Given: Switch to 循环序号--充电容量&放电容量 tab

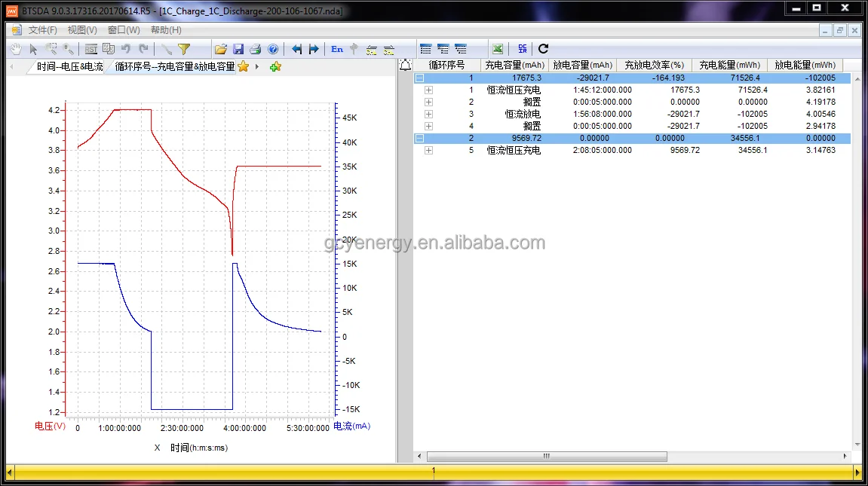Looking at the screenshot, I should (x=174, y=66).
